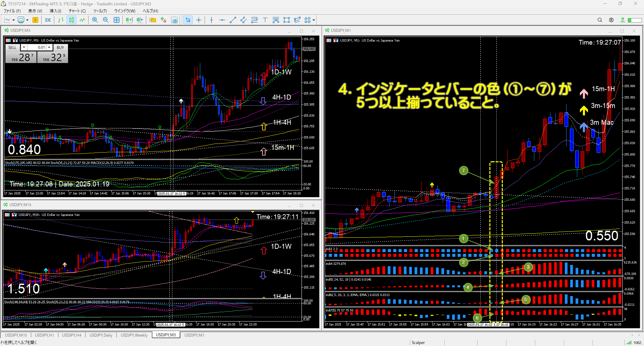Click the tile windows grid icon
Image resolution: width=644 pixels, height=346 pixels.
tap(116, 20)
